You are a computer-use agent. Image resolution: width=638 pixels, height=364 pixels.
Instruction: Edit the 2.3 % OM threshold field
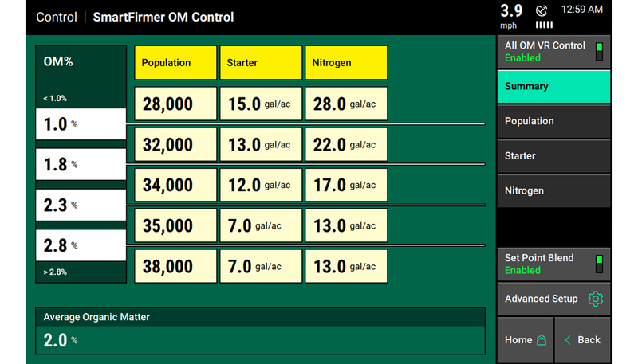(81, 205)
